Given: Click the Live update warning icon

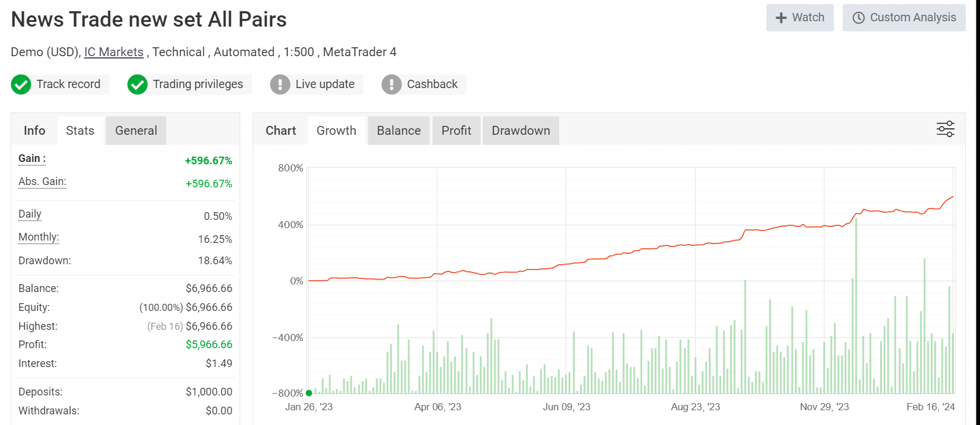Looking at the screenshot, I should point(280,85).
